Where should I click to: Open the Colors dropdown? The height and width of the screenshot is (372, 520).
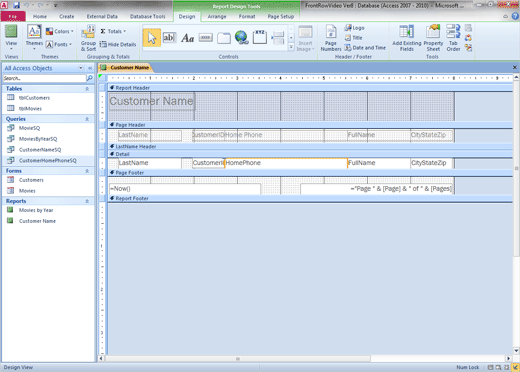(x=59, y=31)
